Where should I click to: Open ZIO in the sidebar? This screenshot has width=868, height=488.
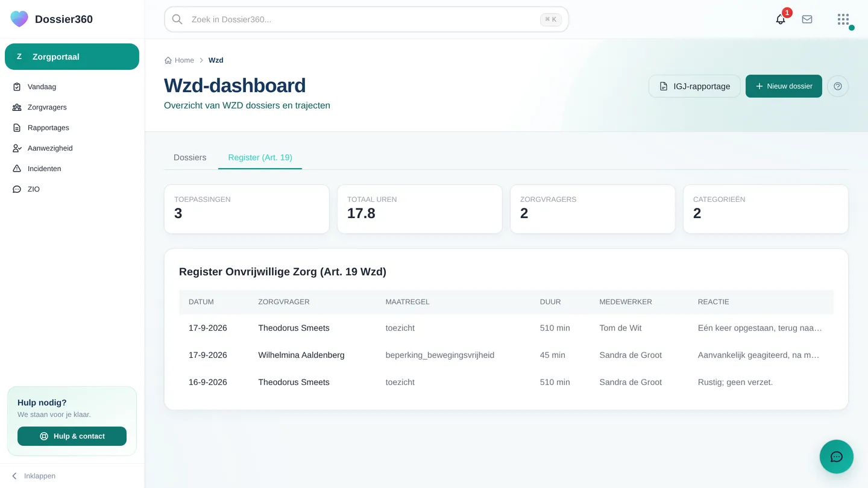point(72,189)
